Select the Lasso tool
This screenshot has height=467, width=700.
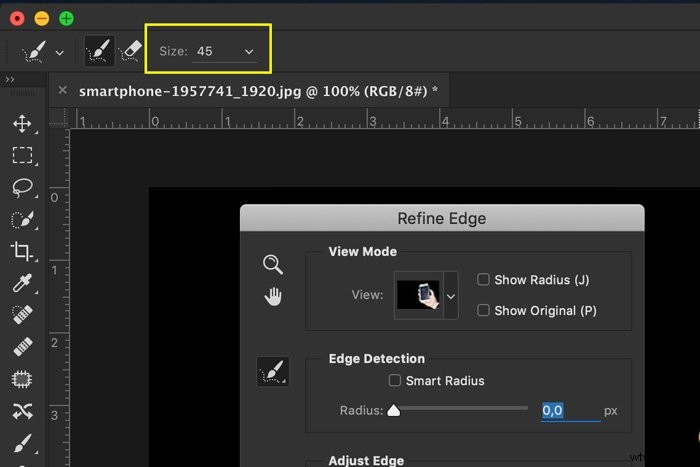[x=22, y=188]
